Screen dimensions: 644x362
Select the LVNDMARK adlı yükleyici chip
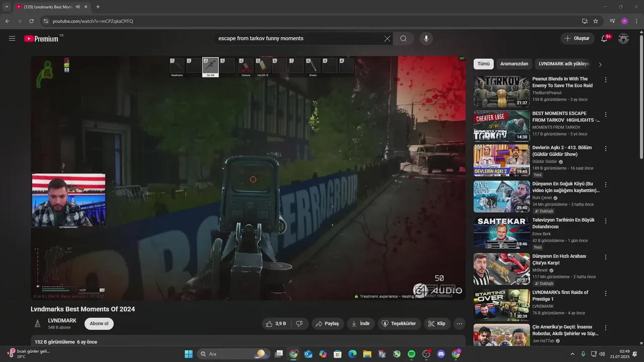[x=563, y=64]
